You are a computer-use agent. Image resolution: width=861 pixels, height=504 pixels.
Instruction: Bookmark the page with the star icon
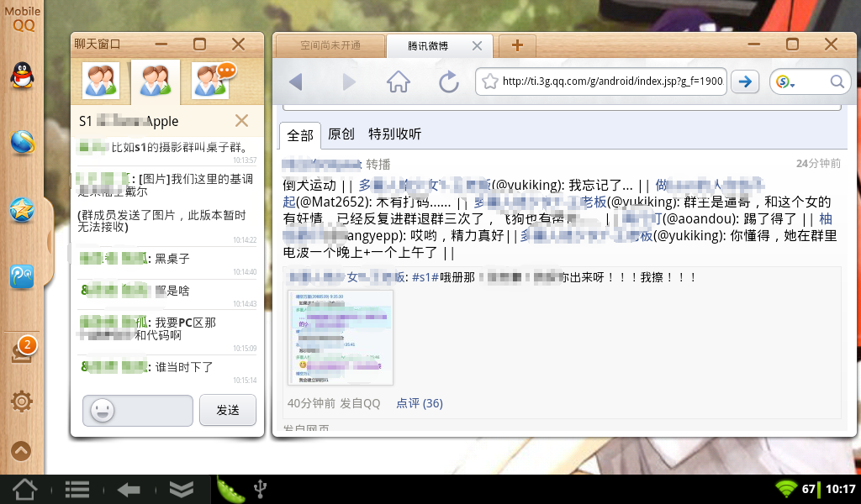coord(490,81)
